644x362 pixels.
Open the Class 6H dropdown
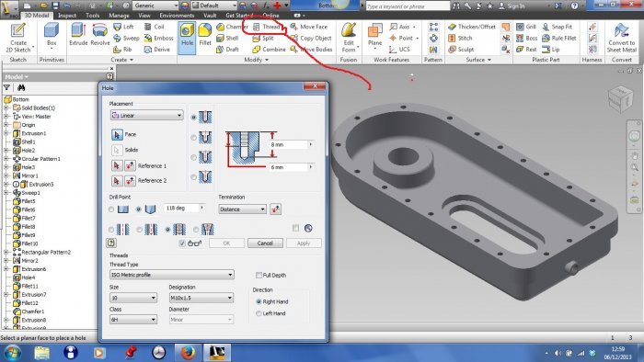point(133,320)
